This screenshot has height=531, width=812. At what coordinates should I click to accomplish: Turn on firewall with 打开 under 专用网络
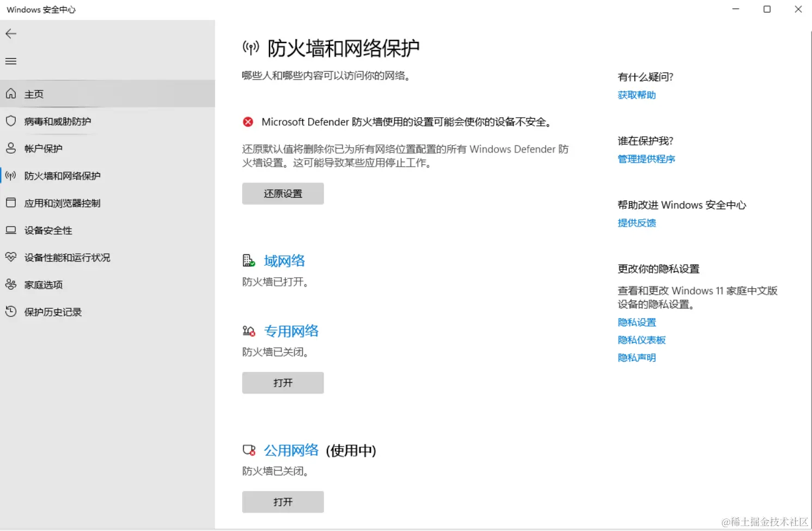[x=283, y=383]
